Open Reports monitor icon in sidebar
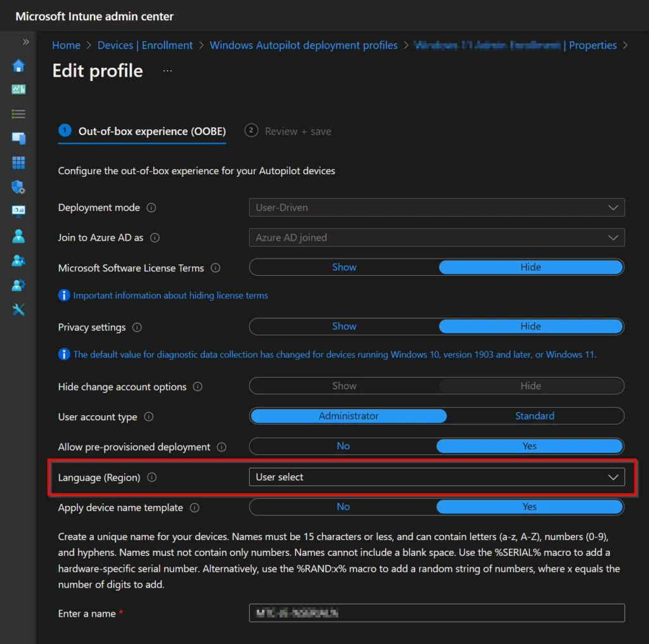This screenshot has width=649, height=644. [x=18, y=212]
